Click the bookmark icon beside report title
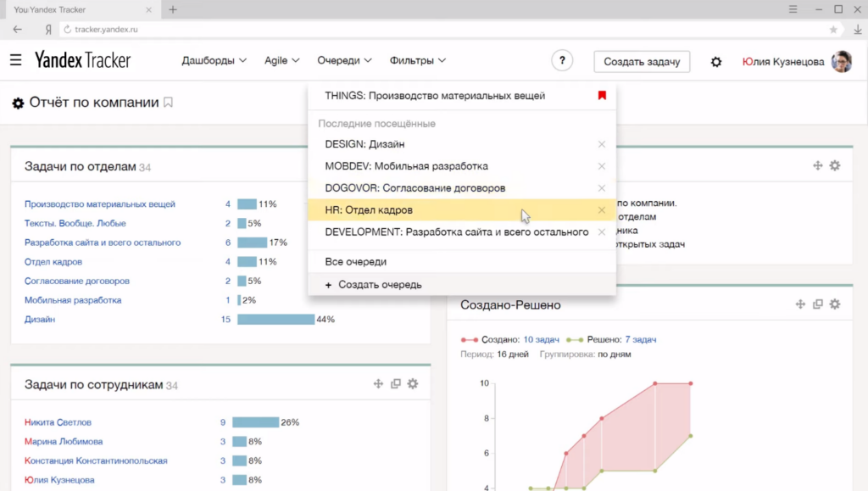The width and height of the screenshot is (868, 491). [168, 103]
